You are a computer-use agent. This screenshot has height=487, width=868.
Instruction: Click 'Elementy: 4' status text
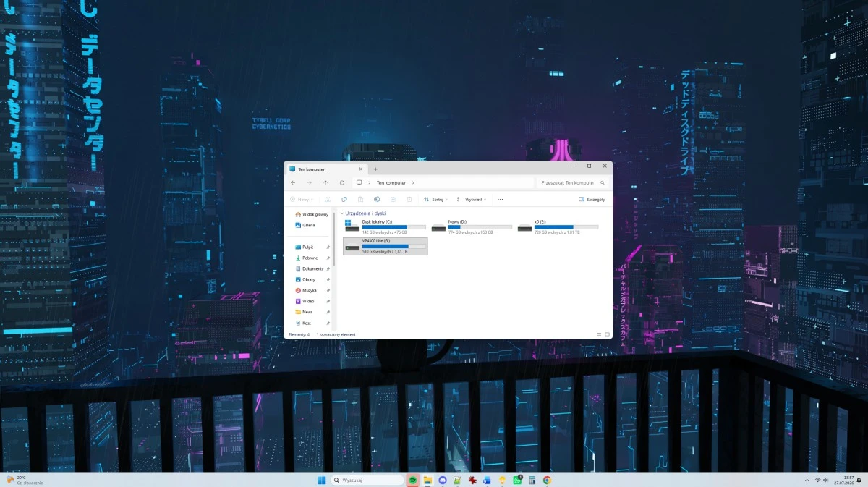(299, 335)
